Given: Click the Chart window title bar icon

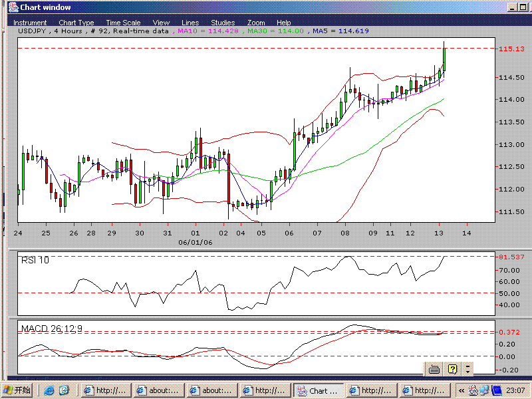Looking at the screenshot, I should click(x=13, y=7).
